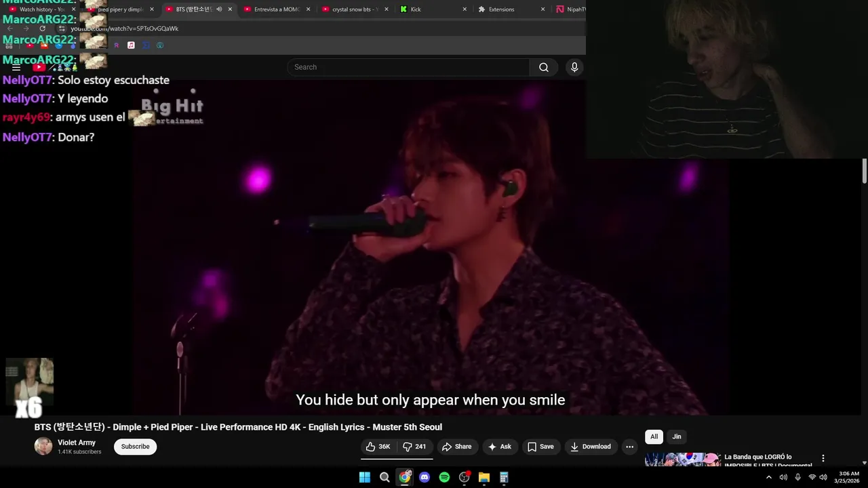
Task: Open the YouTube hamburger guide menu
Action: (x=16, y=67)
